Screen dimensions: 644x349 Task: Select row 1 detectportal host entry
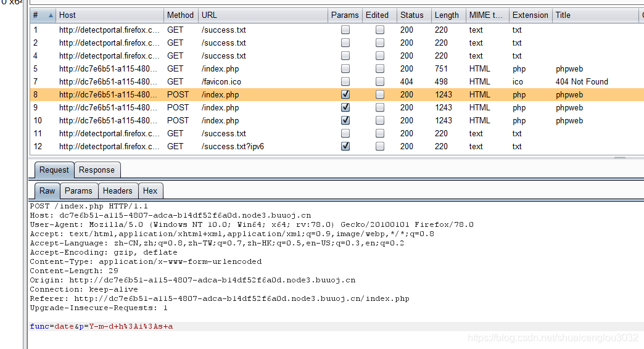[109, 30]
